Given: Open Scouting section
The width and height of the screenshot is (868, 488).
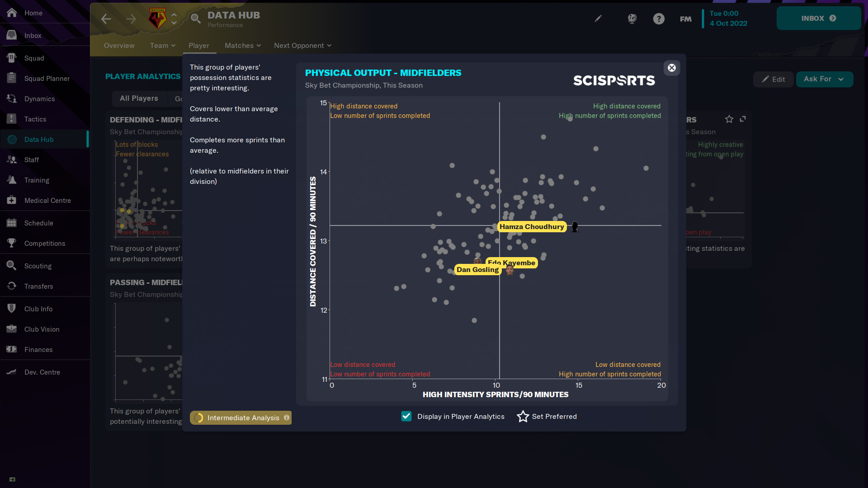Looking at the screenshot, I should [x=45, y=266].
